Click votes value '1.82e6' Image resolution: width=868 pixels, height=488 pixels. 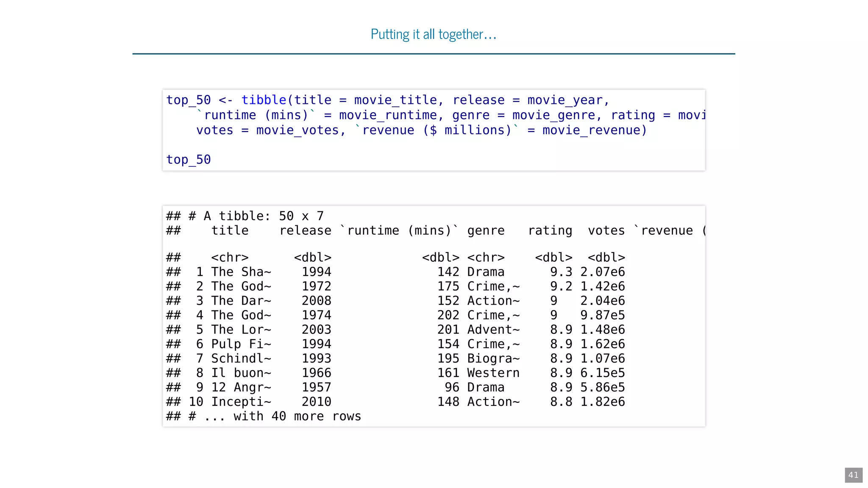pyautogui.click(x=603, y=402)
